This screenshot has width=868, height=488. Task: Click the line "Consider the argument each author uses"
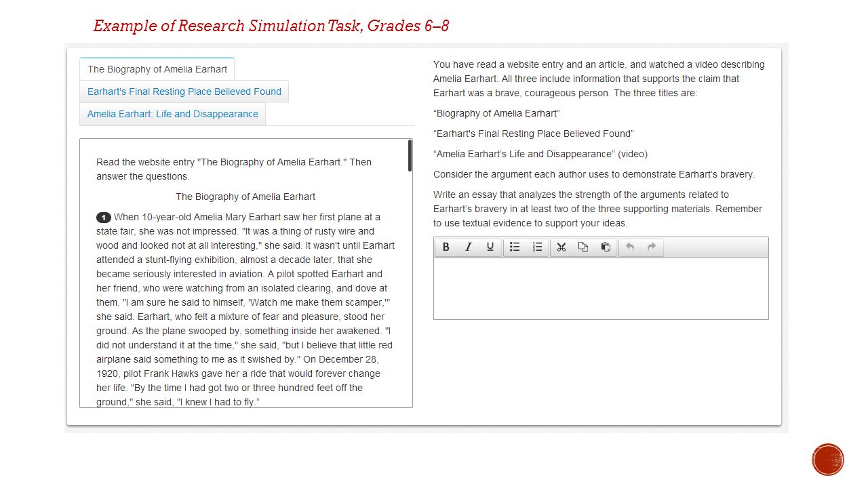(x=594, y=174)
